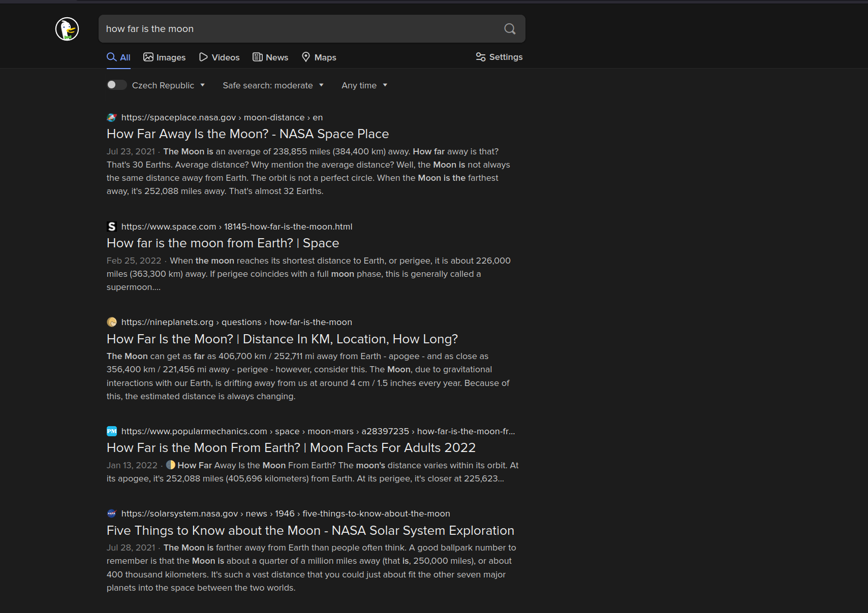Open Settings with the sliders icon
868x613 pixels.
coord(499,57)
